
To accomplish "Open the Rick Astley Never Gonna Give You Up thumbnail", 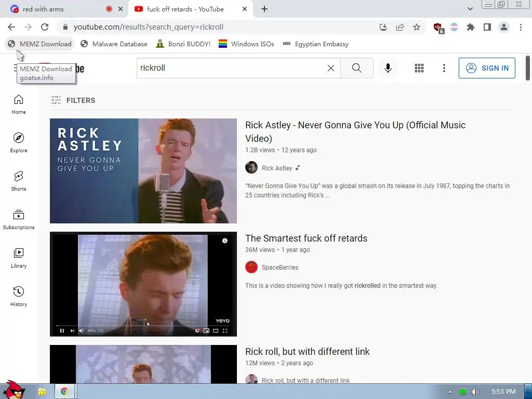I will pyautogui.click(x=143, y=170).
